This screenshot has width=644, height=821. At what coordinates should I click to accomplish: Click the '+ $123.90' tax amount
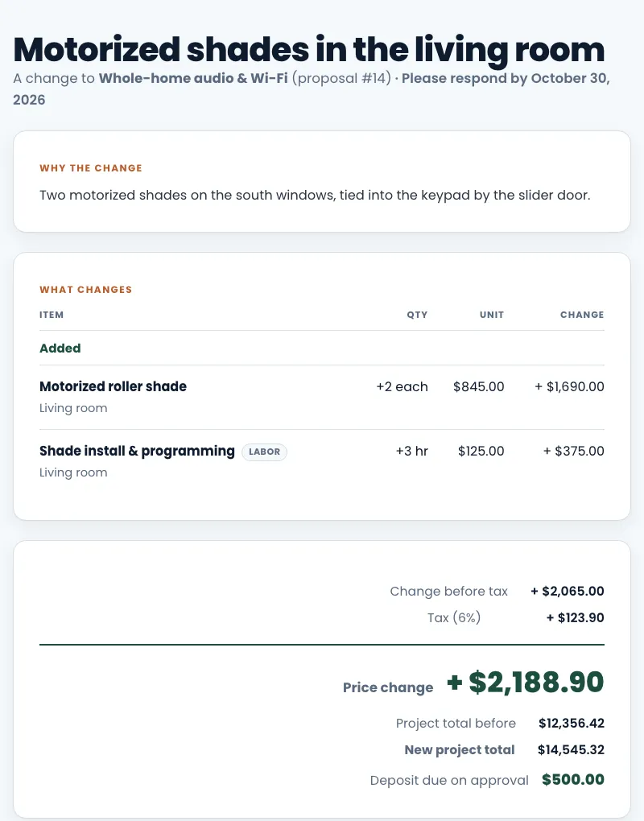(575, 618)
